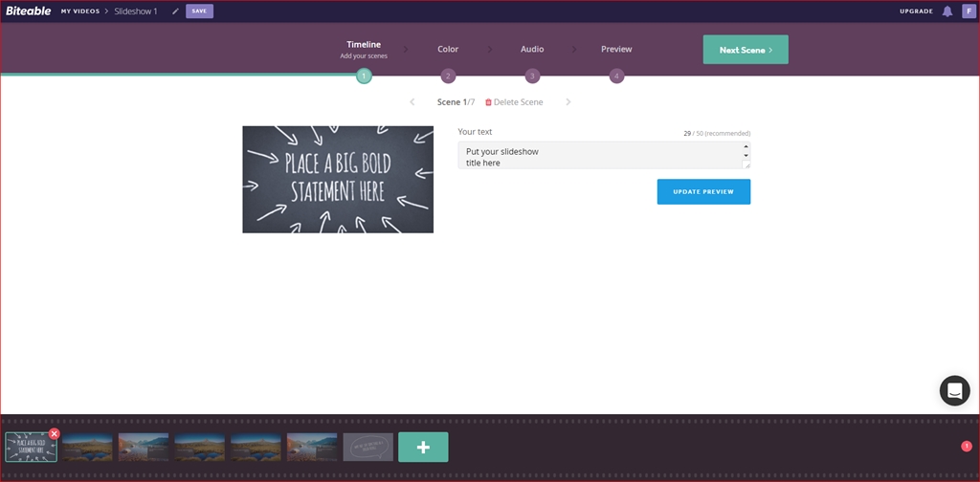
Task: Switch to the Color step
Action: tap(448, 49)
